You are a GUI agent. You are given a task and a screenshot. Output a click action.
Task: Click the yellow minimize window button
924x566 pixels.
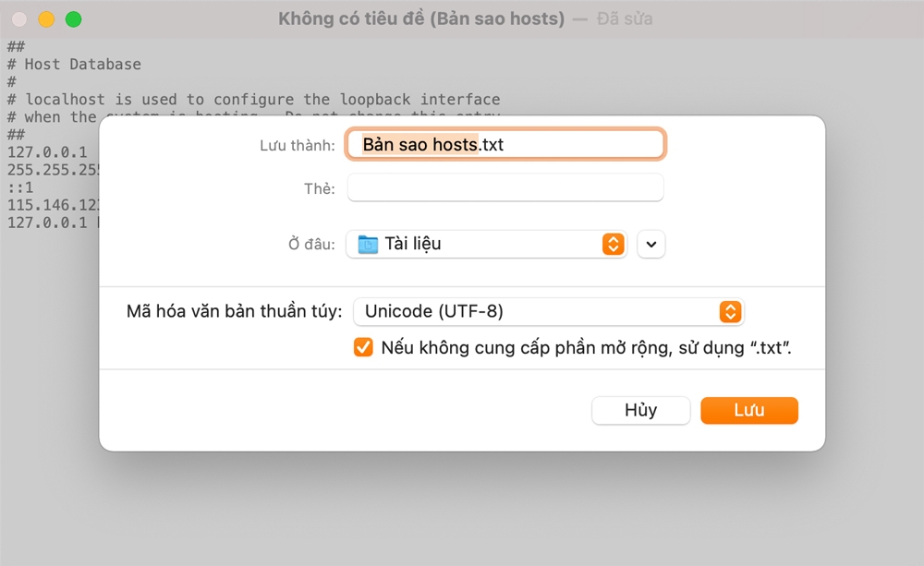coord(46,19)
